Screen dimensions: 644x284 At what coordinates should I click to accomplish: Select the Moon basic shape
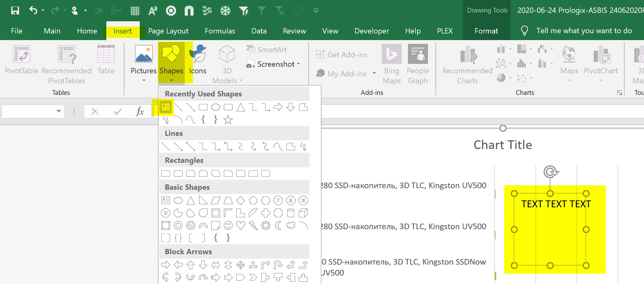[278, 225]
